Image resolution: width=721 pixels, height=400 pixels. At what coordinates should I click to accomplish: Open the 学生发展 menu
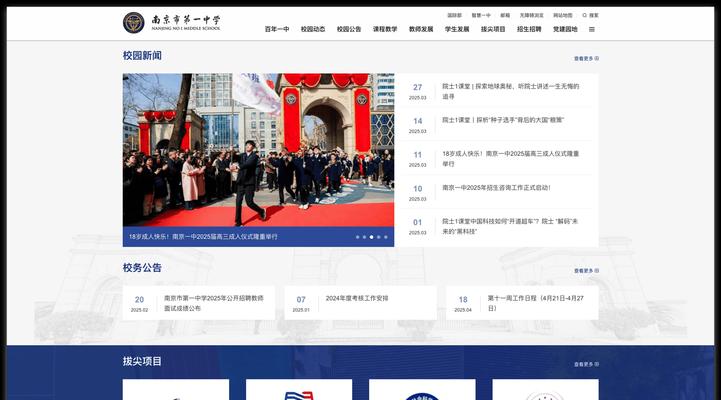[x=457, y=29]
